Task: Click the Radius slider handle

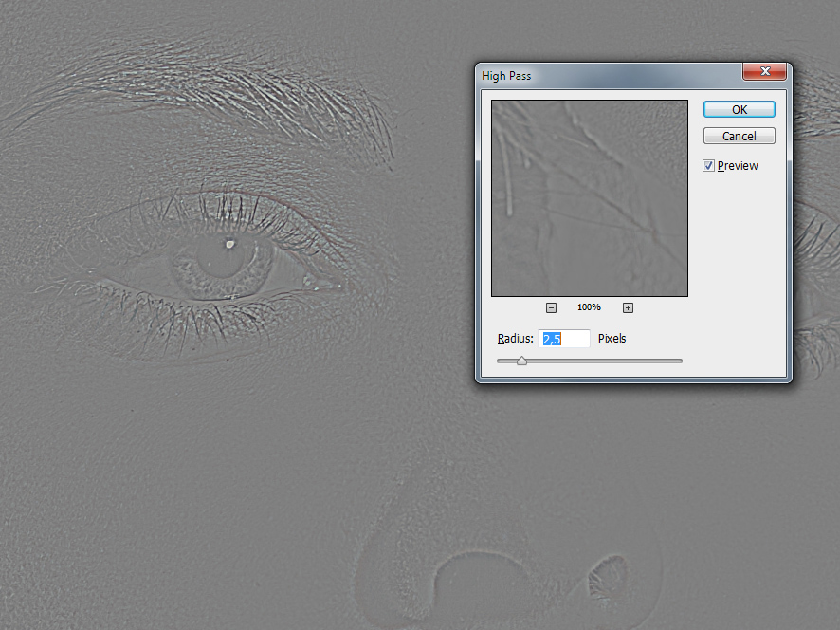Action: [x=521, y=361]
